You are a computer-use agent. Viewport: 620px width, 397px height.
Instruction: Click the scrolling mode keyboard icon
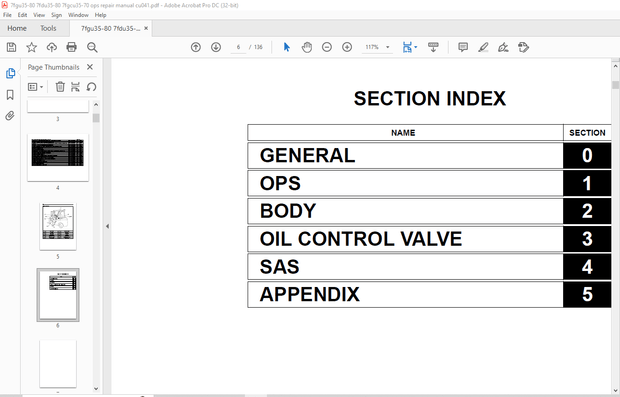(433, 47)
